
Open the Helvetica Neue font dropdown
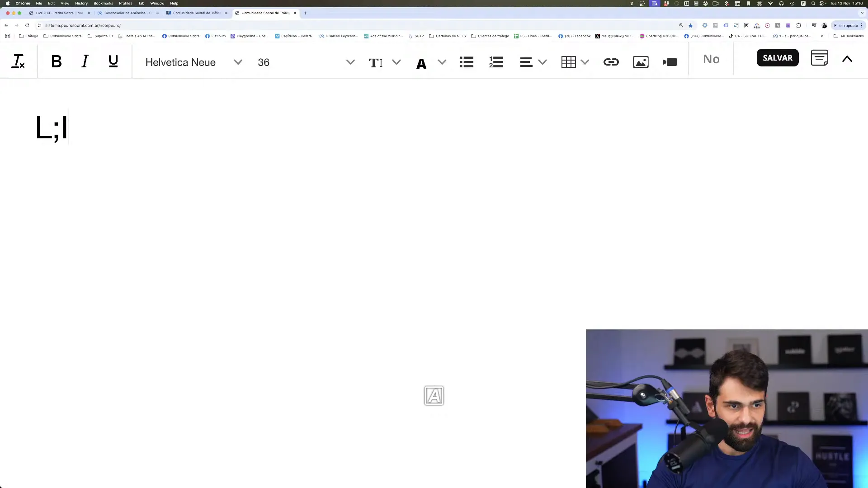point(193,62)
